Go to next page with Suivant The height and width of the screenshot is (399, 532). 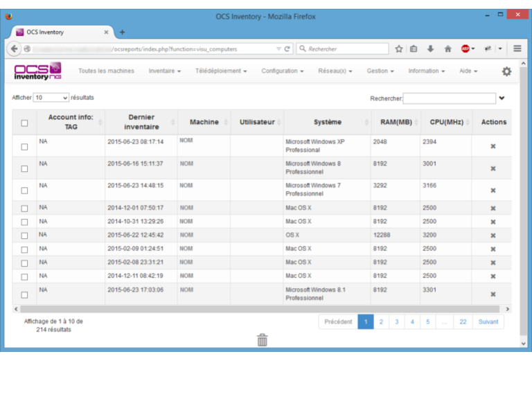(x=488, y=322)
